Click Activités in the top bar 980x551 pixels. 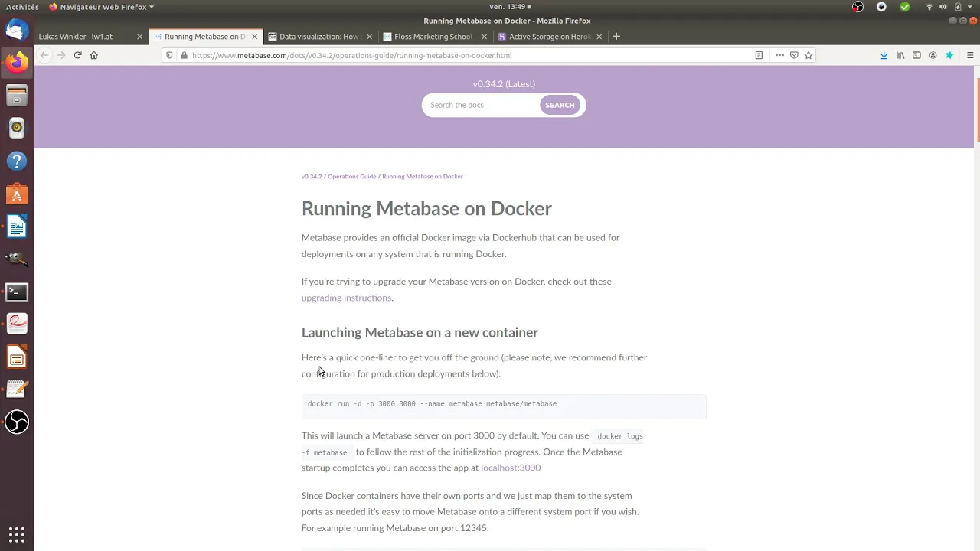[22, 7]
